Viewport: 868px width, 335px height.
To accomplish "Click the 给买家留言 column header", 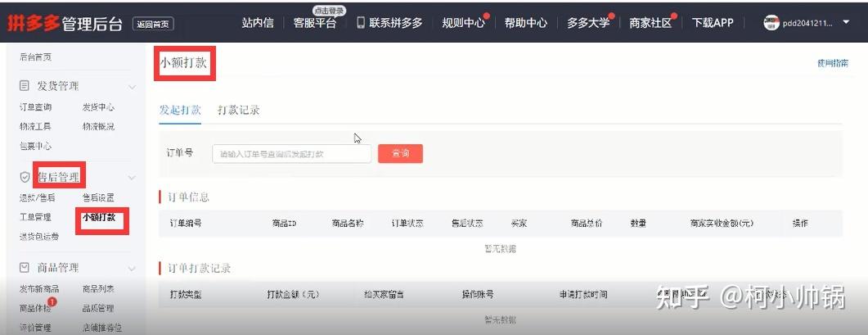I will [385, 295].
